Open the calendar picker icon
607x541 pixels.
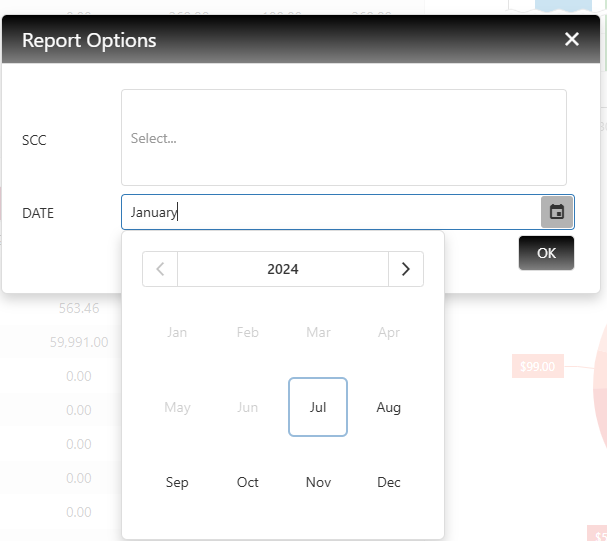click(x=557, y=212)
